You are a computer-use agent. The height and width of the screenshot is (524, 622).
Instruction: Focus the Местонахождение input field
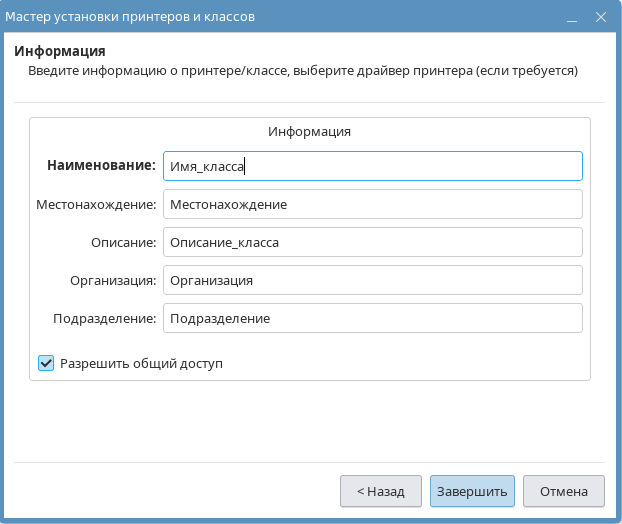pos(372,204)
